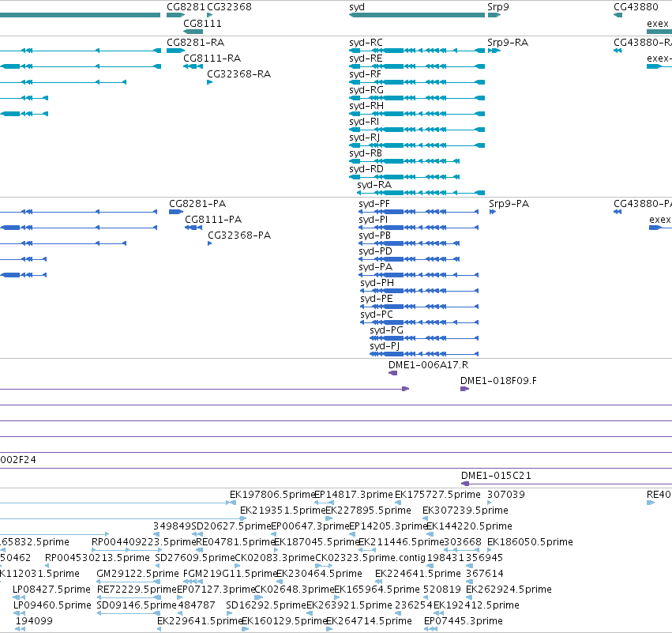This screenshot has width=672, height=633.
Task: Click EST EK227895.5prime
Action: (368, 511)
